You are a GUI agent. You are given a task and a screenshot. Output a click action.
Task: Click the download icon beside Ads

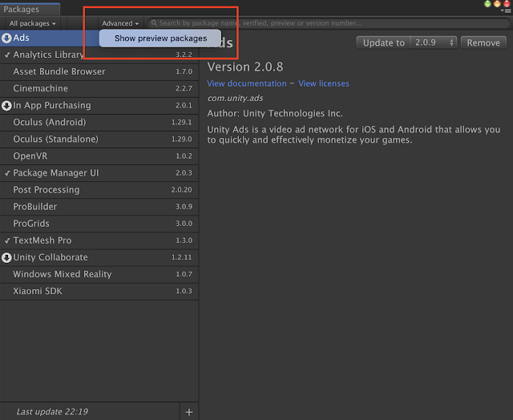pos(6,38)
